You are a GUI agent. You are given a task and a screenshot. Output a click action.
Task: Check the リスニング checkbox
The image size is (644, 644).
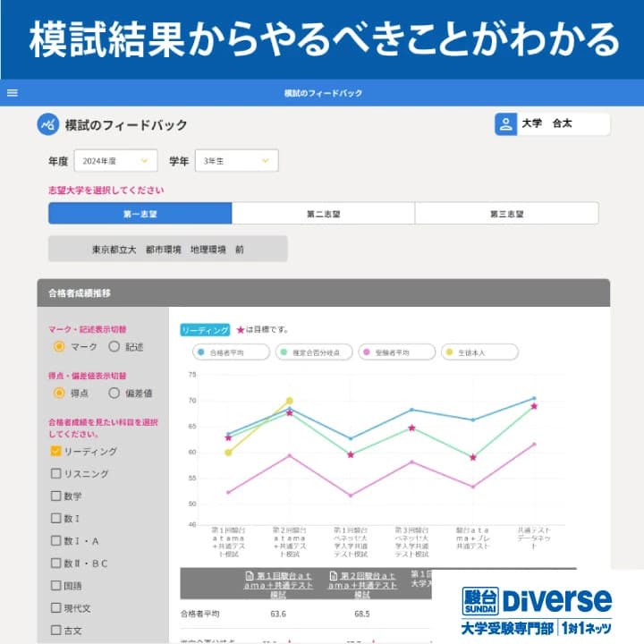coord(55,473)
